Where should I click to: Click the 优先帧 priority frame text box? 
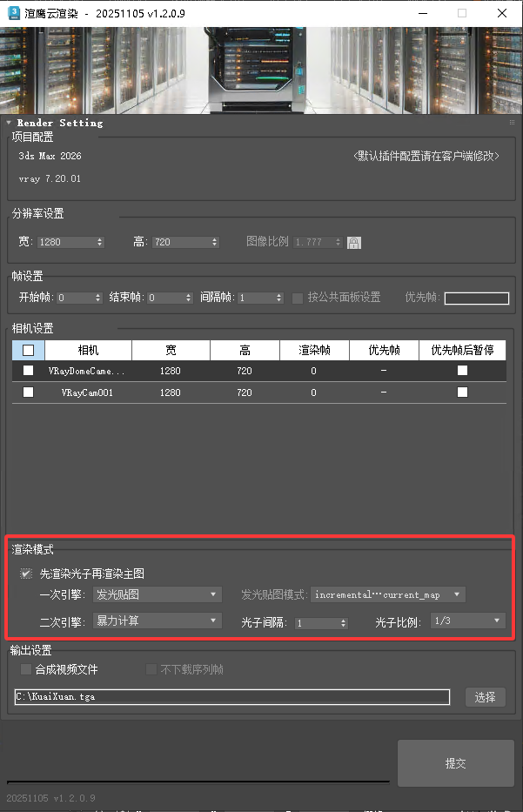click(476, 299)
